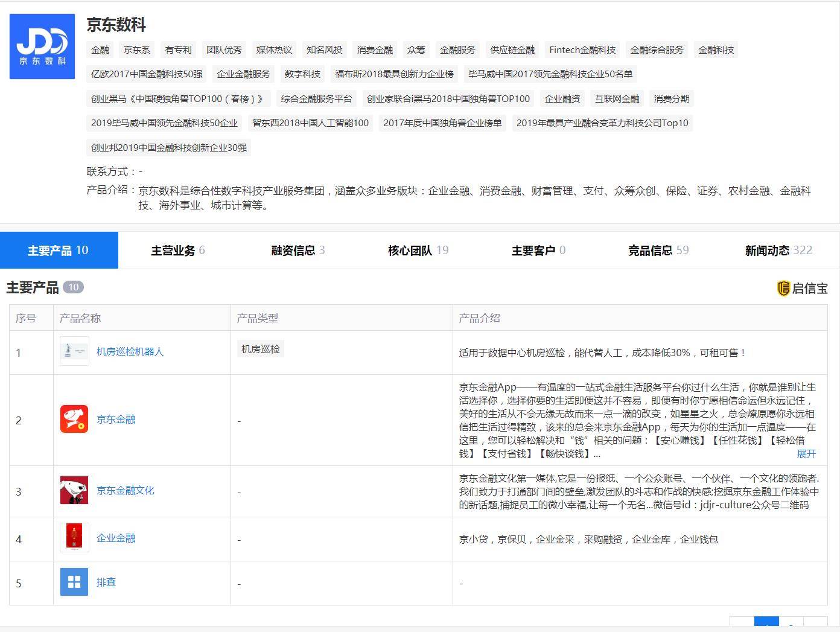Open the 排查 product link
The width and height of the screenshot is (840, 632).
[x=106, y=582]
